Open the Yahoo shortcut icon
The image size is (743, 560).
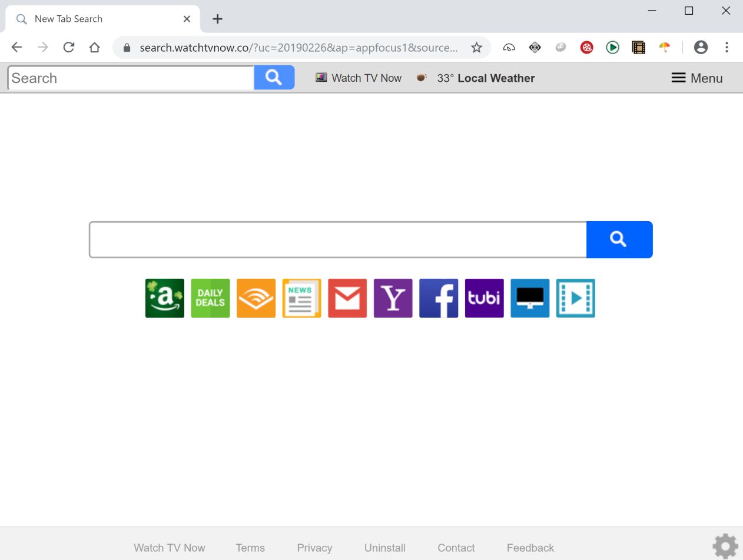[x=393, y=298]
